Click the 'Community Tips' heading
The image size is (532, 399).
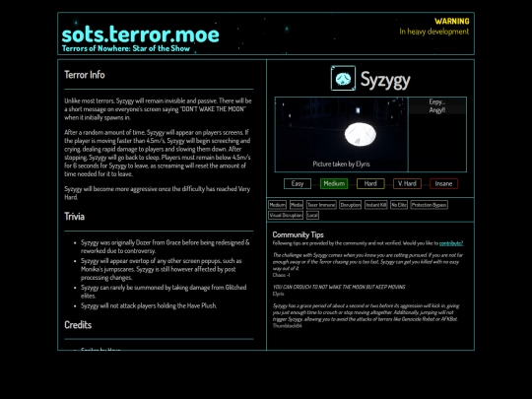(298, 234)
